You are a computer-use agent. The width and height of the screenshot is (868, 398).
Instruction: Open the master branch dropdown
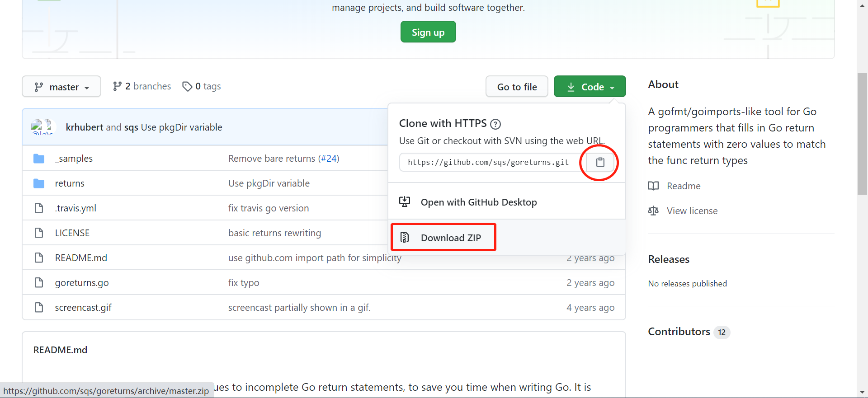61,86
